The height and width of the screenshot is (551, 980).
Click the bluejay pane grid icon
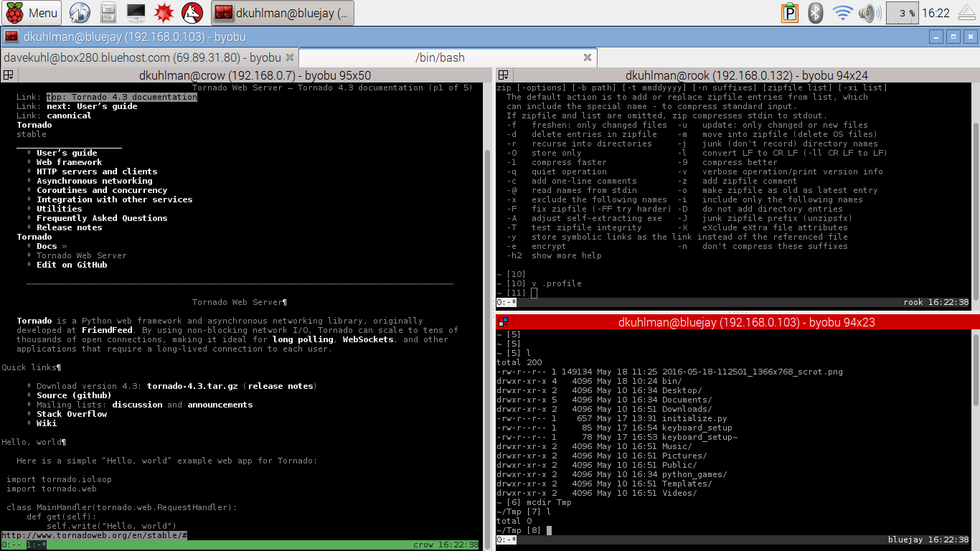pyautogui.click(x=504, y=322)
